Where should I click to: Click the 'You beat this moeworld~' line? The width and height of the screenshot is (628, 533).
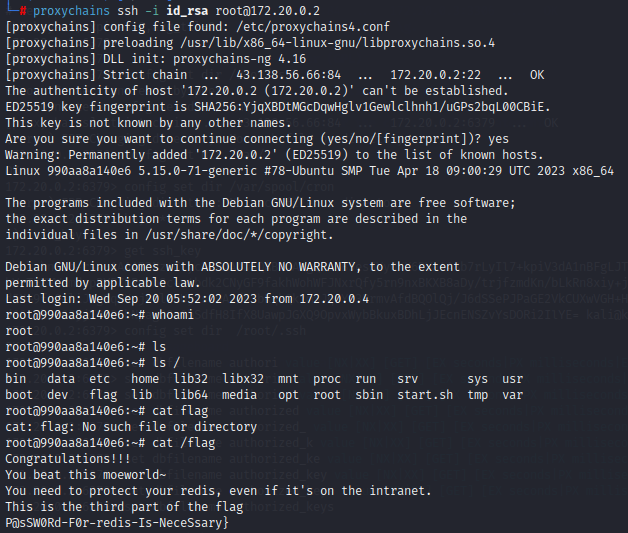(x=86, y=475)
